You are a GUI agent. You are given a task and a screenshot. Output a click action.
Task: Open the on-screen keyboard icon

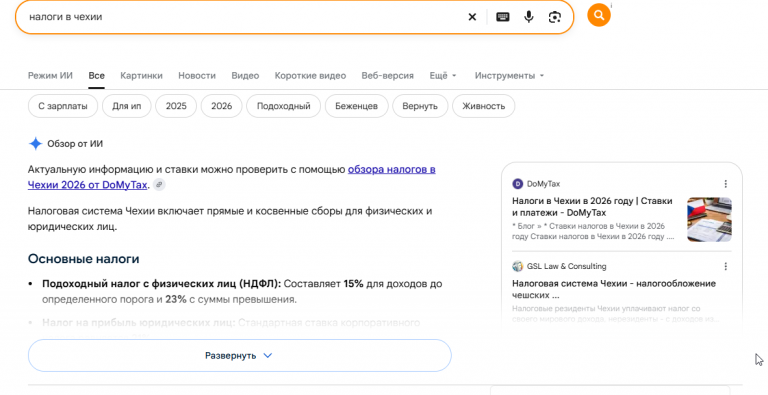[503, 17]
